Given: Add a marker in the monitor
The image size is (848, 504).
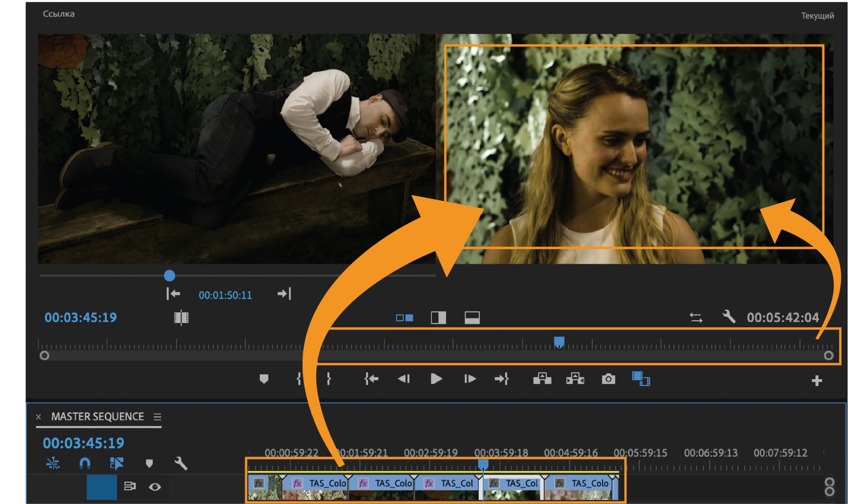Looking at the screenshot, I should pyautogui.click(x=264, y=379).
